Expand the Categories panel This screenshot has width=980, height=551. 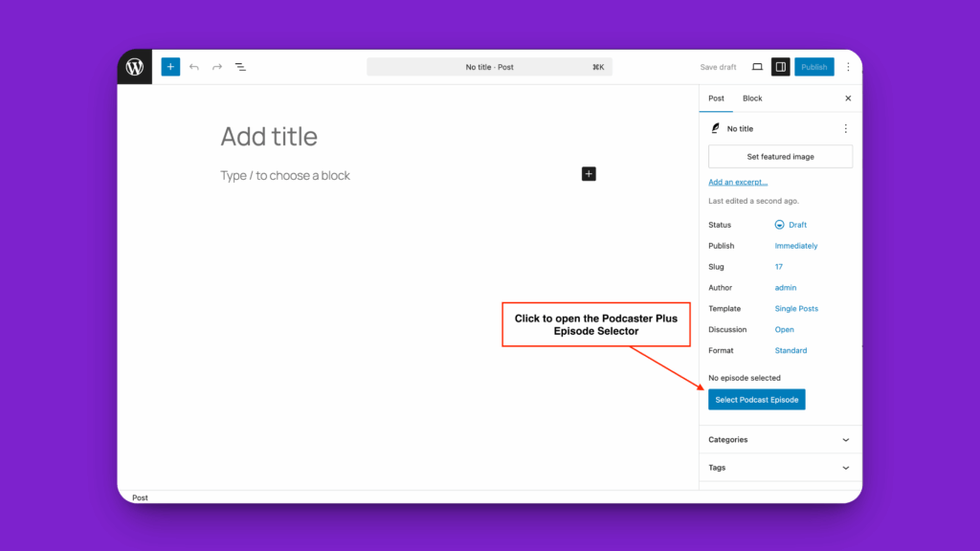tap(780, 440)
